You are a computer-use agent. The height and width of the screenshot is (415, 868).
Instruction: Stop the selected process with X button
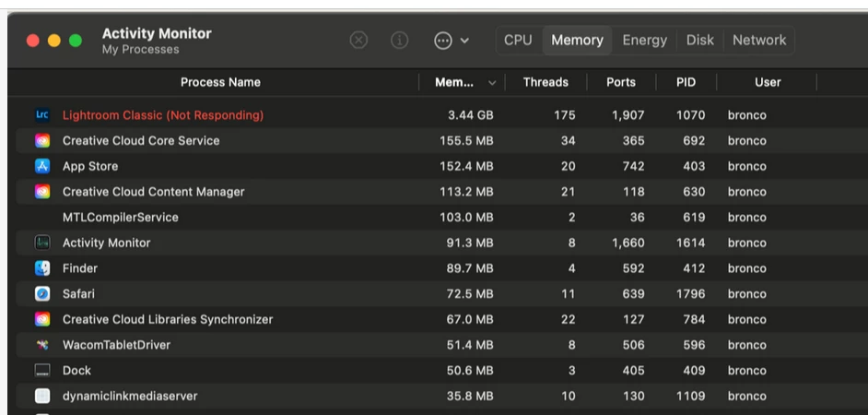(x=358, y=41)
